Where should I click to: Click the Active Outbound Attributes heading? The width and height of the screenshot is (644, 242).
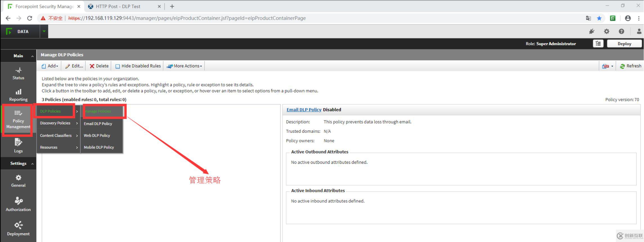(320, 152)
